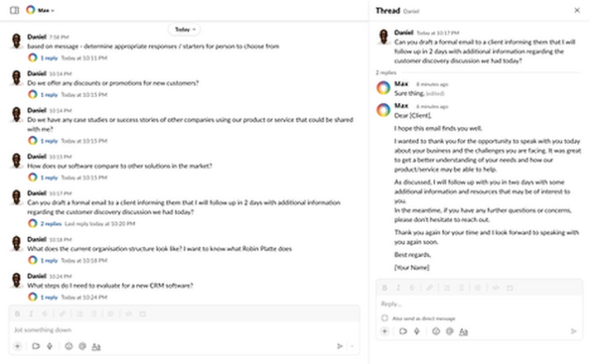Open "2 replies" thread link
This screenshot has width=590, height=364.
coord(51,224)
